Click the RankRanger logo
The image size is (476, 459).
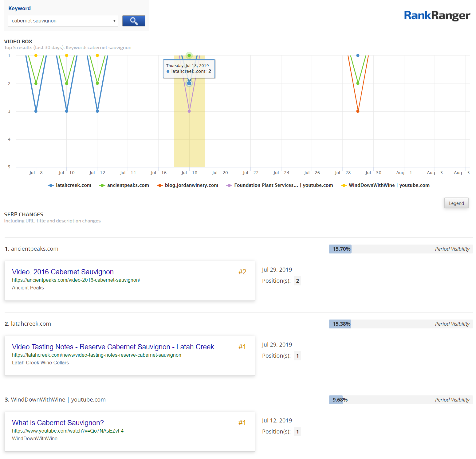coord(437,15)
